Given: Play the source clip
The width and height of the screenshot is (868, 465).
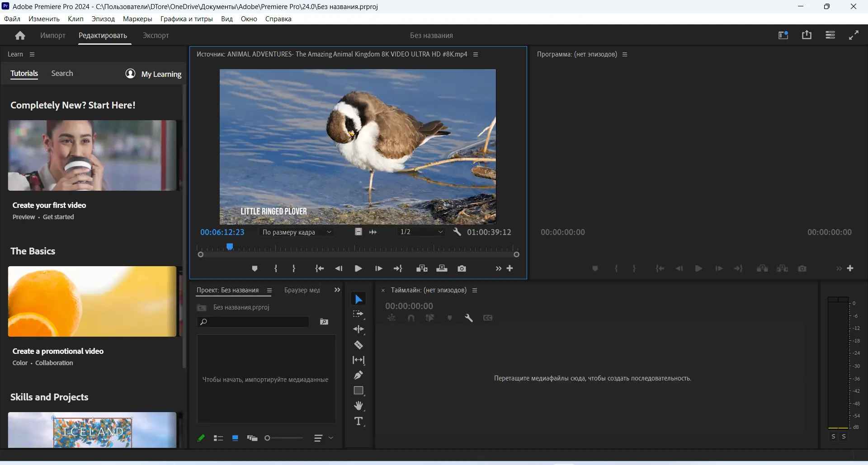Looking at the screenshot, I should pyautogui.click(x=358, y=268).
